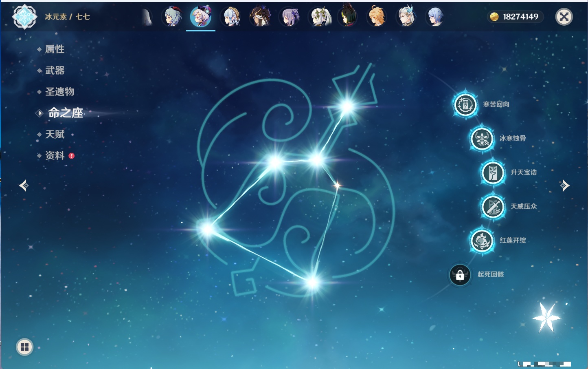Select Ganyu's avatar in the character bar
The image size is (588, 369).
[172, 17]
